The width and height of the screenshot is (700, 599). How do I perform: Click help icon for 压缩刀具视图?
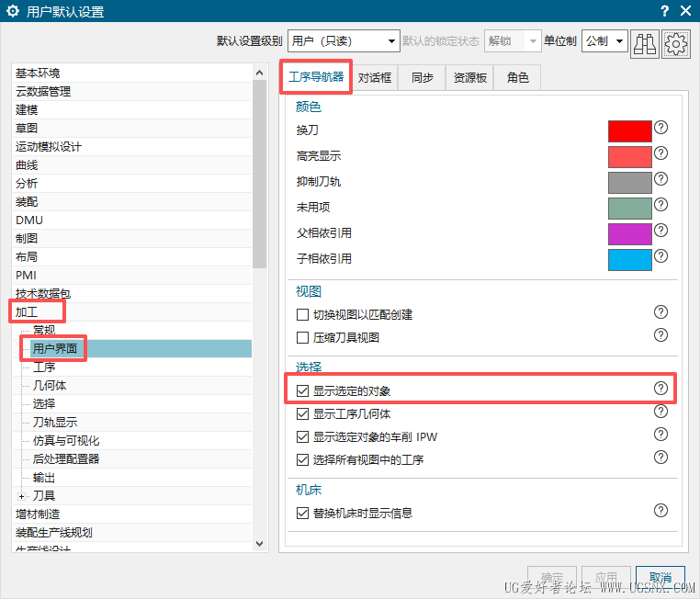660,334
